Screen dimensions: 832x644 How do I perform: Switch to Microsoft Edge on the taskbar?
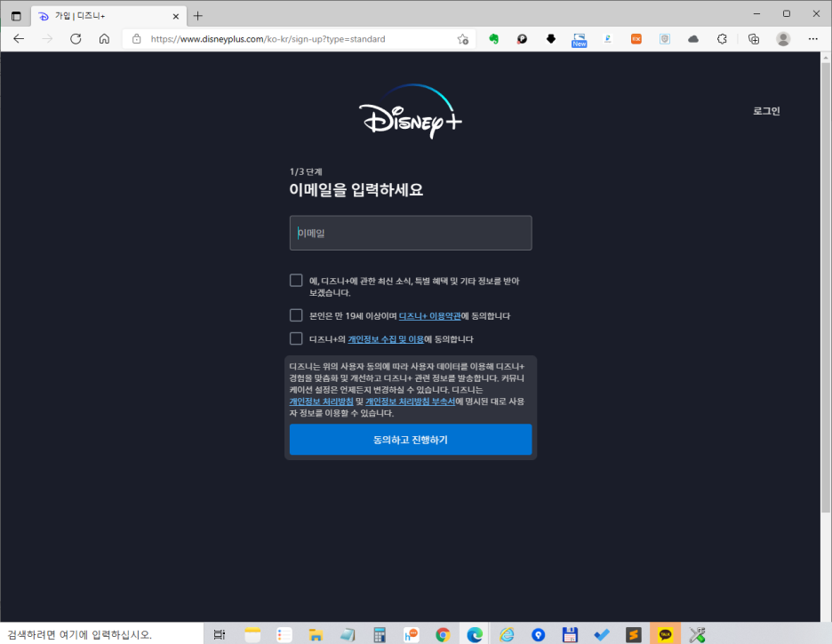click(475, 634)
